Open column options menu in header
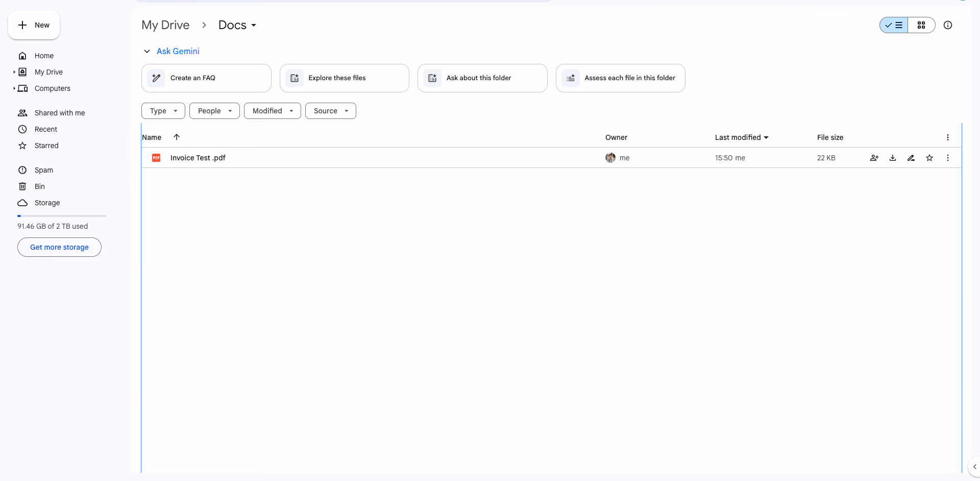 point(948,137)
